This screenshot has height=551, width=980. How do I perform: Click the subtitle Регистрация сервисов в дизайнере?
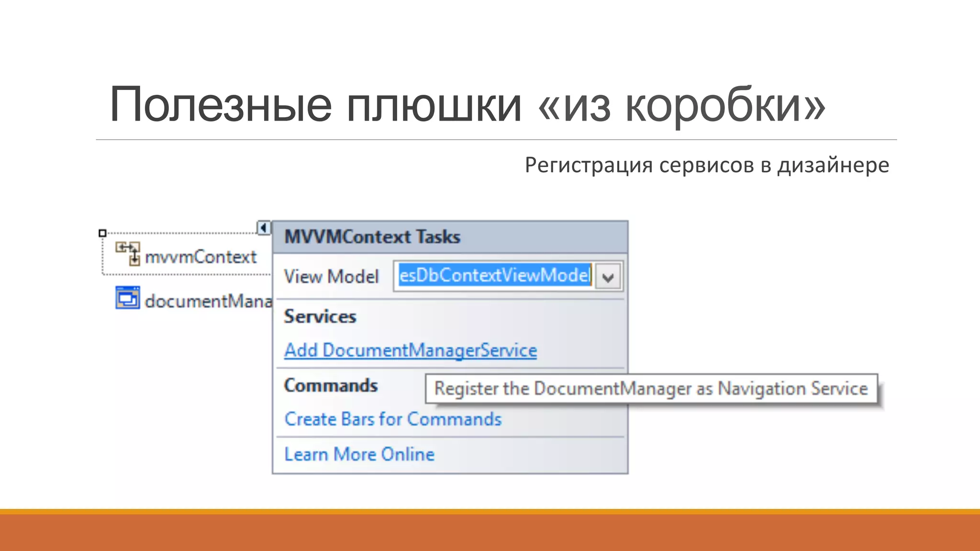click(706, 165)
